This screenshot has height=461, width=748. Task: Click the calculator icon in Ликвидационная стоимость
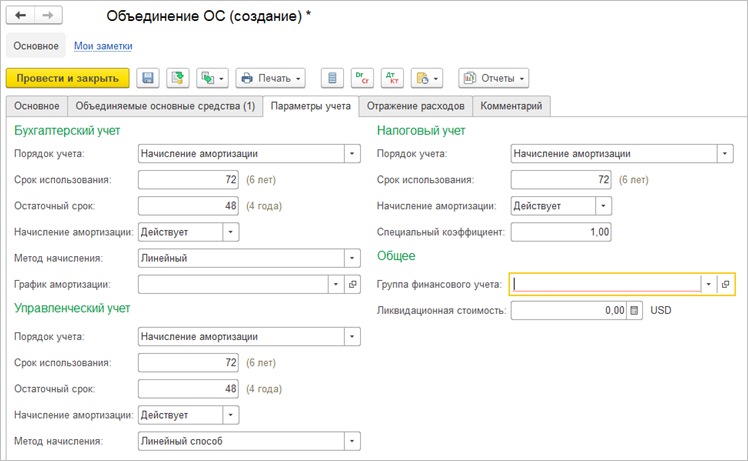coord(633,311)
